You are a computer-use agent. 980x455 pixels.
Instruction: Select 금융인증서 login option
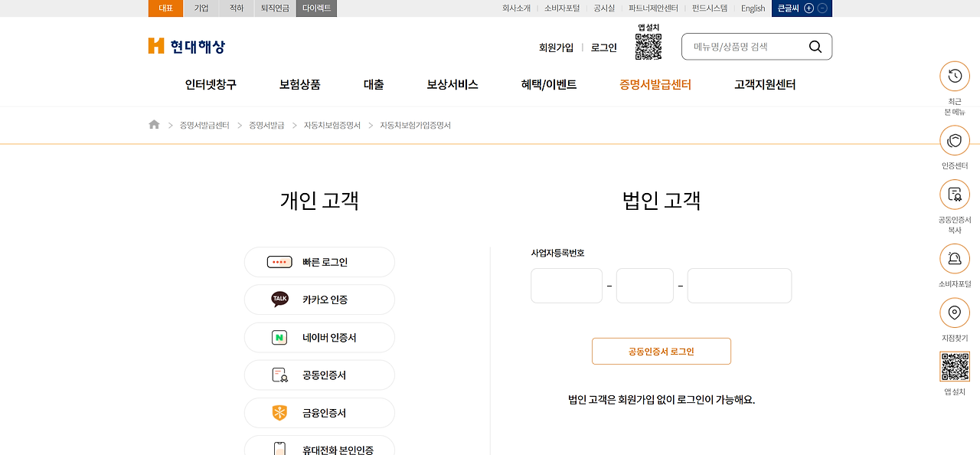point(319,413)
